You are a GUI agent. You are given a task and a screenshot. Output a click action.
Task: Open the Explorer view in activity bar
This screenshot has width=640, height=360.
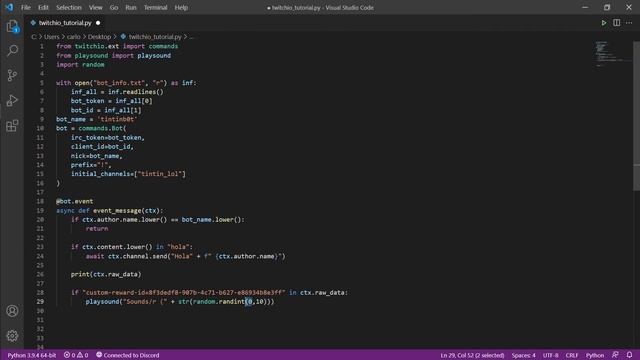coord(12,27)
